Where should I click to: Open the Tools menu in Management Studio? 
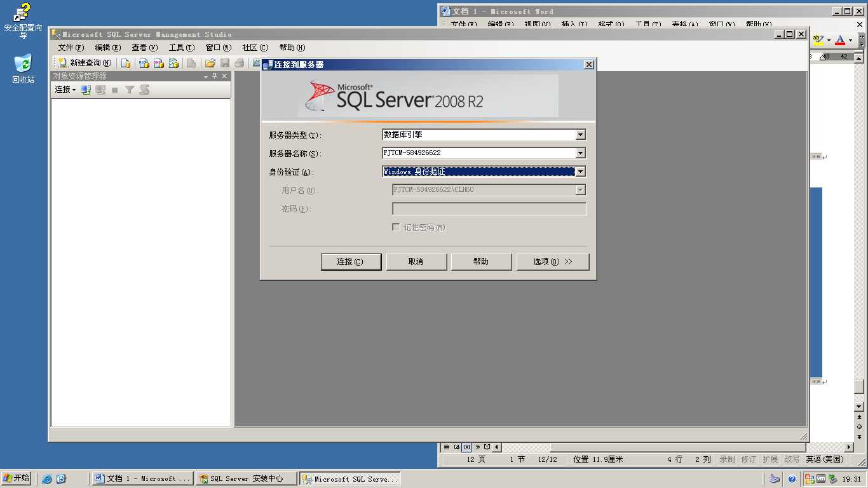coord(181,48)
